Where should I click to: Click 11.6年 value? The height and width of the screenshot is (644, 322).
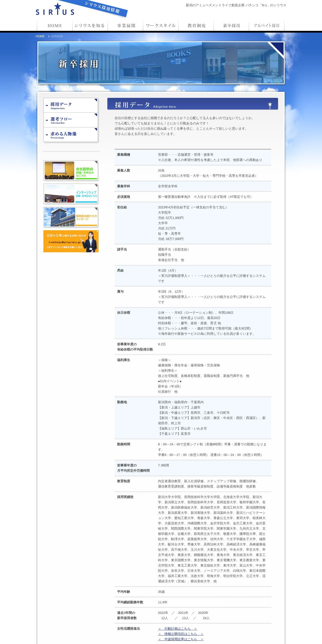(x=163, y=602)
